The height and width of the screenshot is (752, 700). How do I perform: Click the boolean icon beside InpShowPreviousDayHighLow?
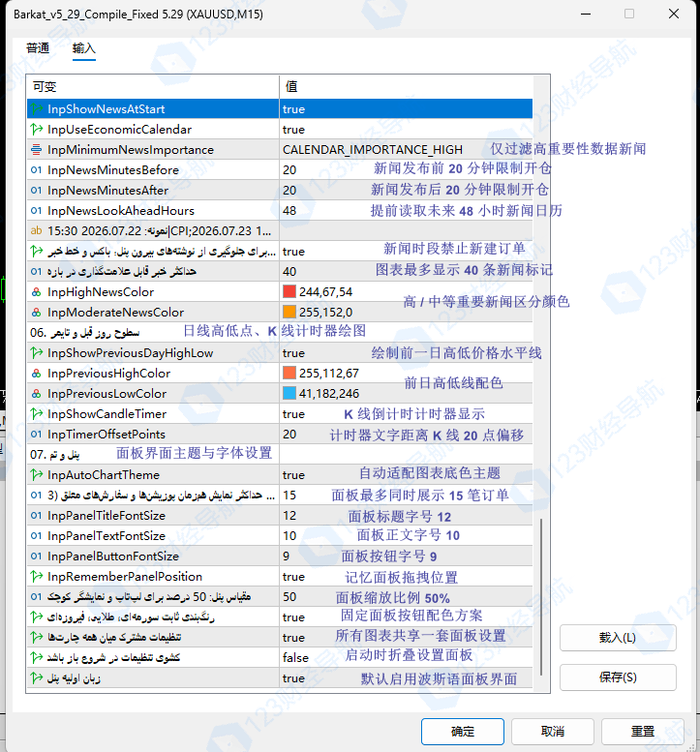coord(37,352)
